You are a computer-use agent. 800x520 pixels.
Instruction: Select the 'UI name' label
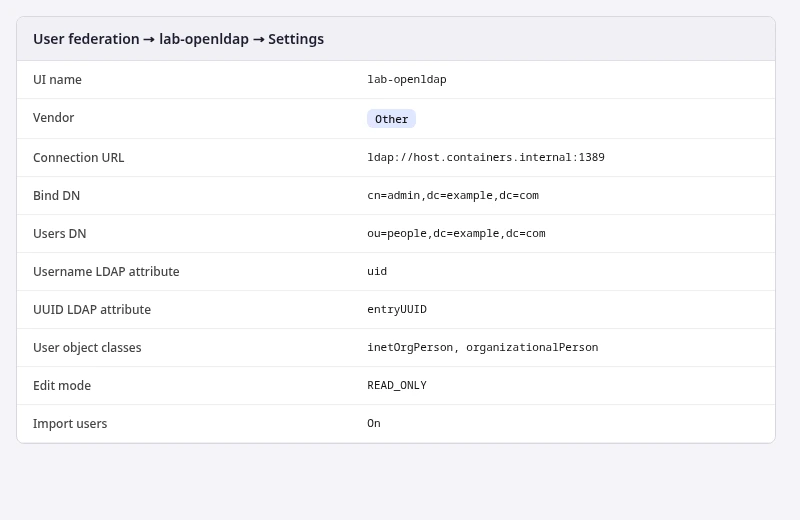(x=57, y=80)
